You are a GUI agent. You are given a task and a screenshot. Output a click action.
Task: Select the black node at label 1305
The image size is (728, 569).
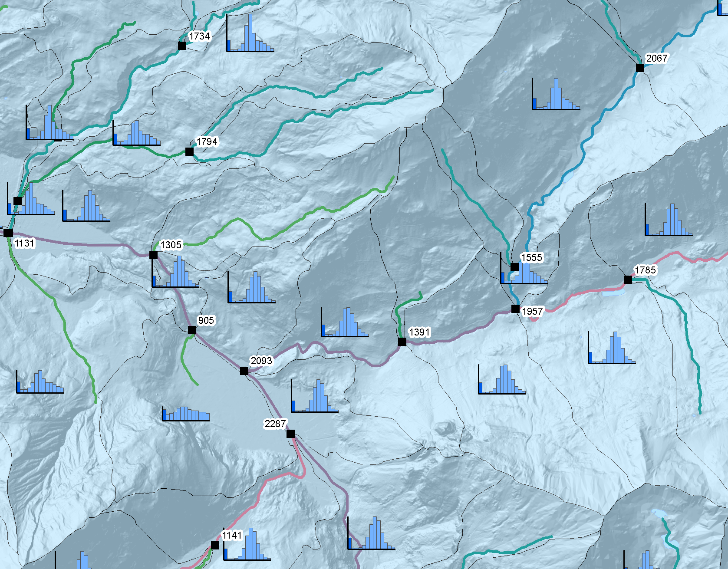click(x=153, y=255)
